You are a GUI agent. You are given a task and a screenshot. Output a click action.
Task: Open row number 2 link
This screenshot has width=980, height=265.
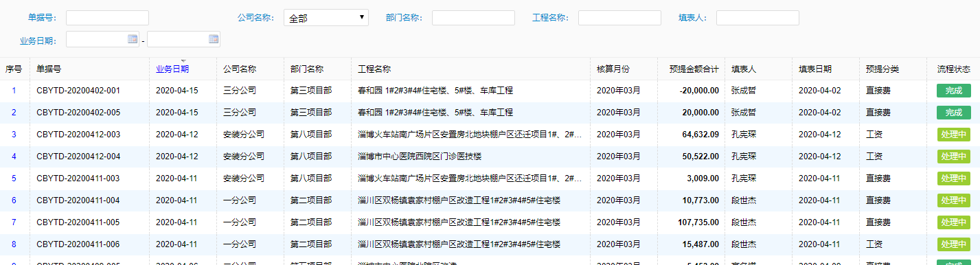(x=14, y=113)
